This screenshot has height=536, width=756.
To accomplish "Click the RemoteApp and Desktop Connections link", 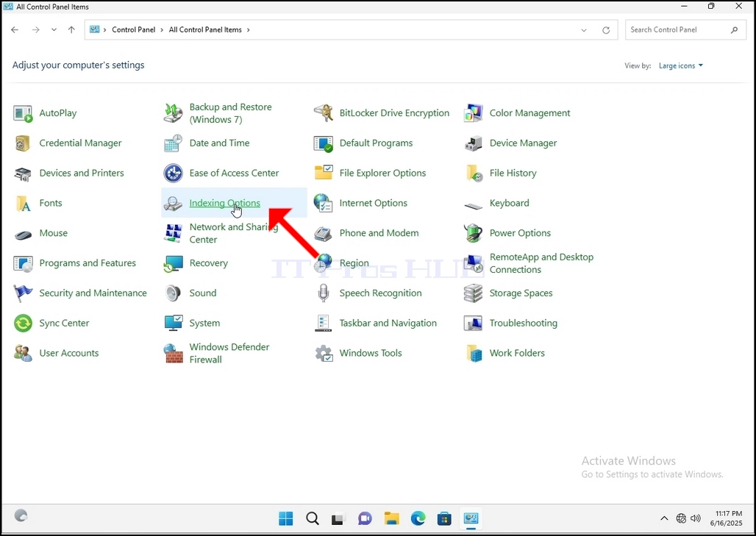I will click(x=541, y=263).
